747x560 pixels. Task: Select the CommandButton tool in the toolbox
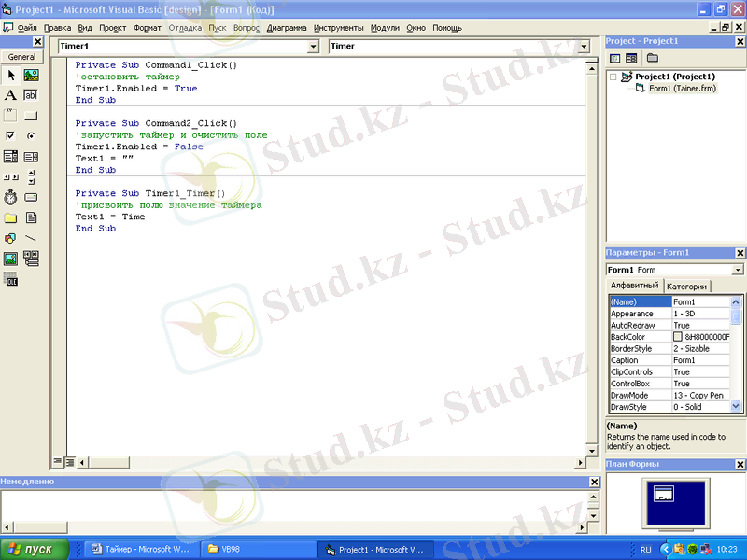pos(31,116)
